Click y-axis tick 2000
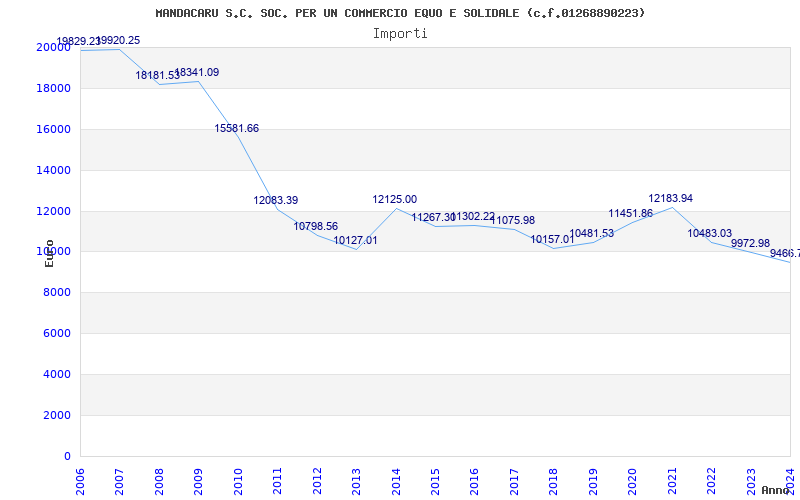800x500 pixels. tap(56, 415)
